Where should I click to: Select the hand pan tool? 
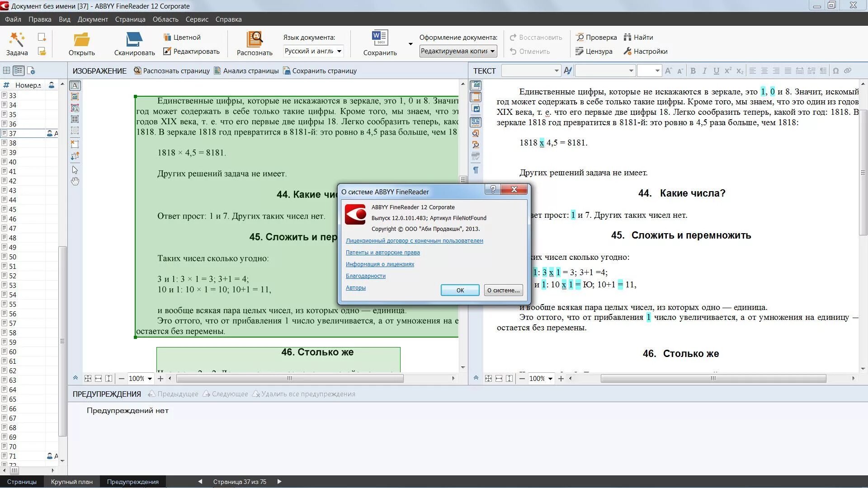coord(75,181)
